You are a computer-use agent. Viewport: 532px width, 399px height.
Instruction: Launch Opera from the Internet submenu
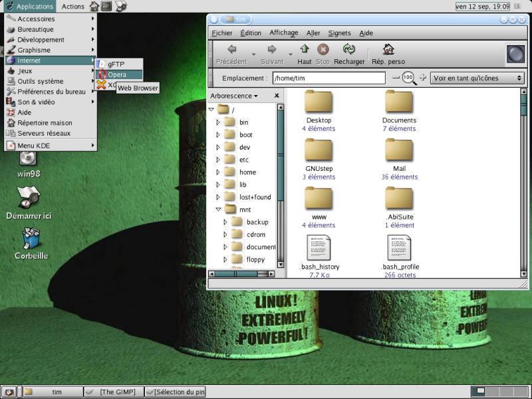pyautogui.click(x=117, y=74)
